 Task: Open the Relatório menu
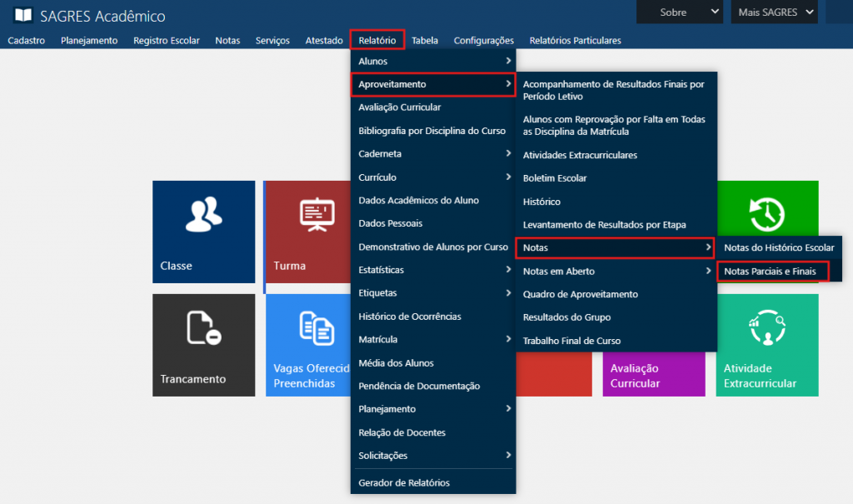(377, 40)
